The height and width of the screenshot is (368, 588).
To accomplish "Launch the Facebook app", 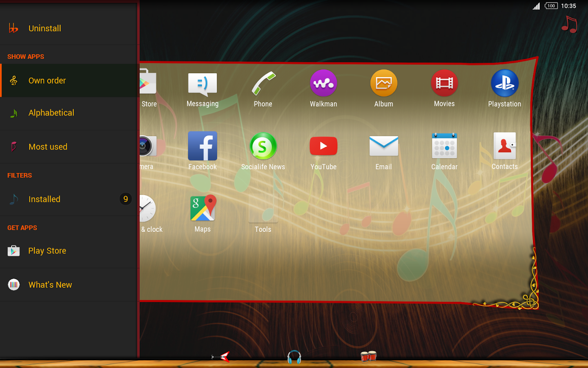I will (x=203, y=151).
